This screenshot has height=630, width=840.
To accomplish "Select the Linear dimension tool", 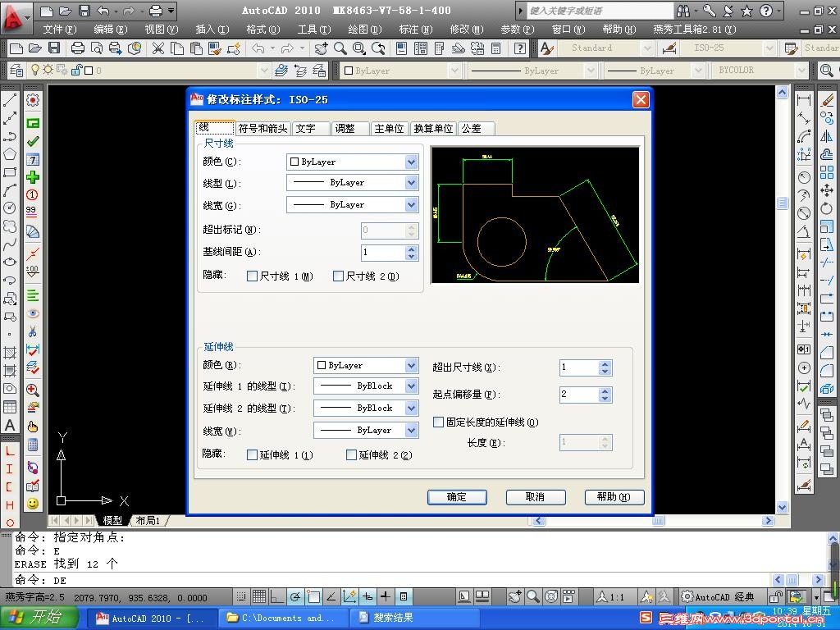I will point(804,100).
